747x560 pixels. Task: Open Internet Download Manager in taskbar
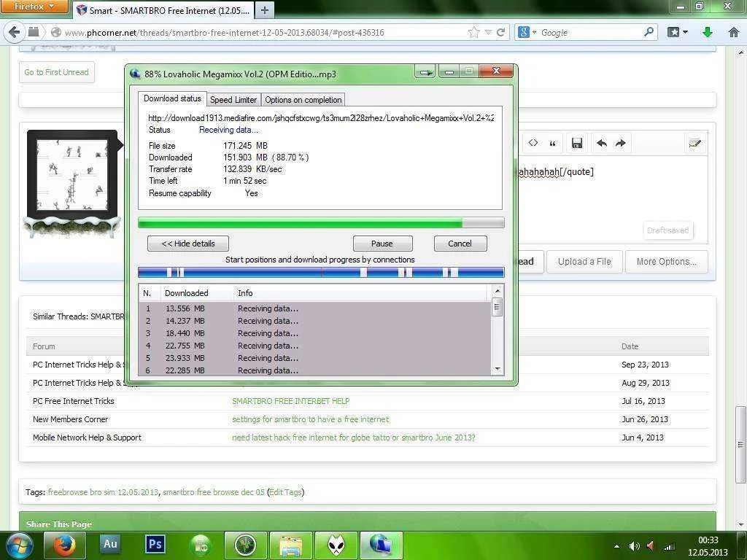pos(381,545)
